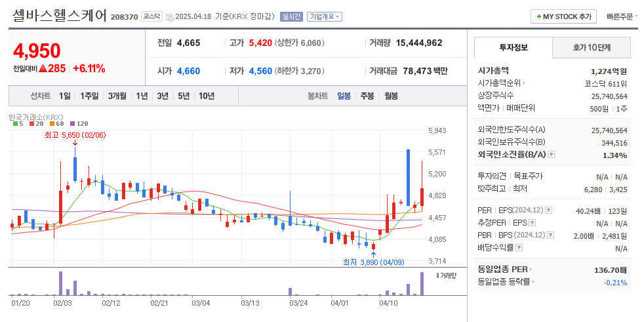The width and height of the screenshot is (644, 322).
Task: Select the 3년 line chart period
Action: [x=163, y=96]
